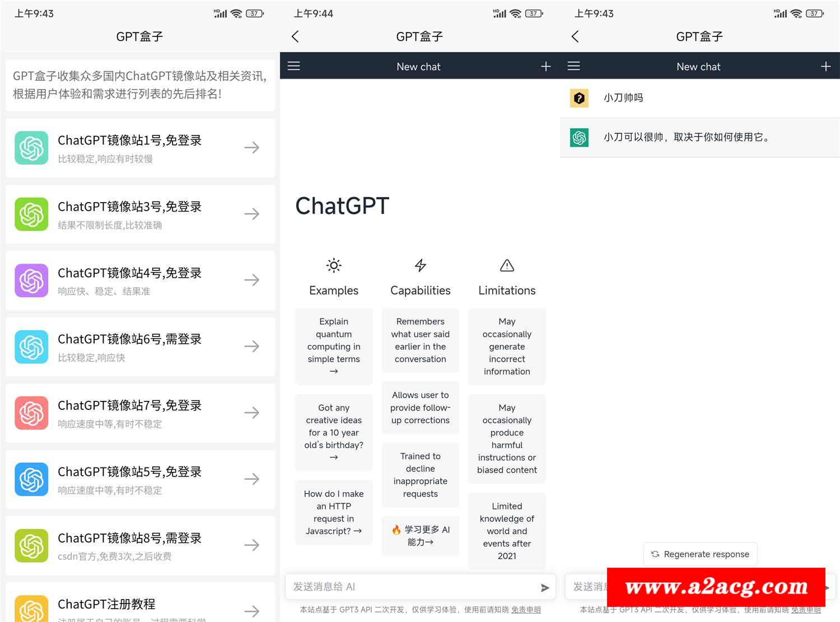Click the 学习更多 AI 能力 link card
Image resolution: width=840 pixels, height=622 pixels.
pyautogui.click(x=420, y=536)
